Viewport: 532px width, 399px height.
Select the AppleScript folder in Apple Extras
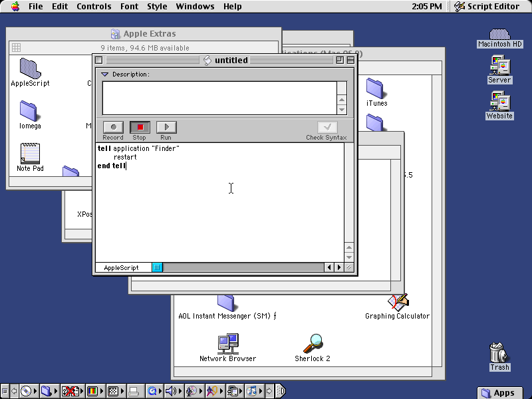point(30,72)
